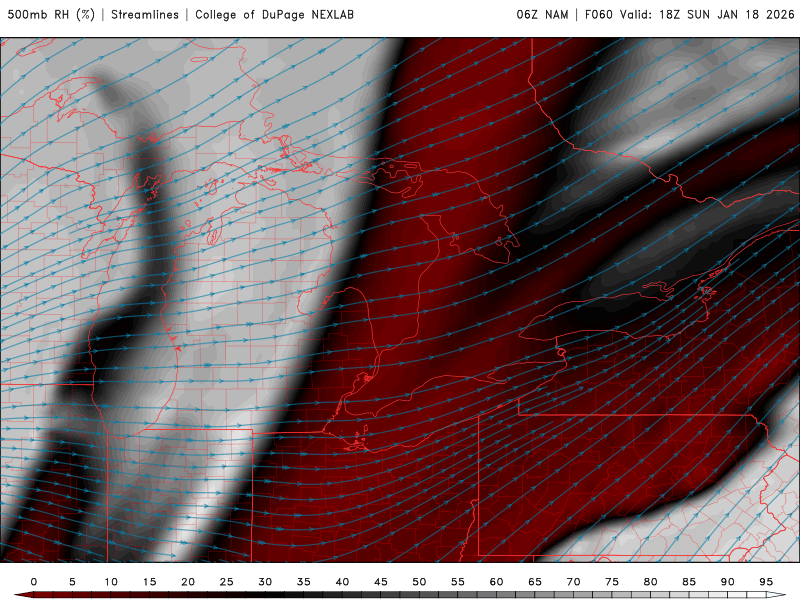800x600 pixels.
Task: Click the colorbar label "25"
Action: pos(227,582)
